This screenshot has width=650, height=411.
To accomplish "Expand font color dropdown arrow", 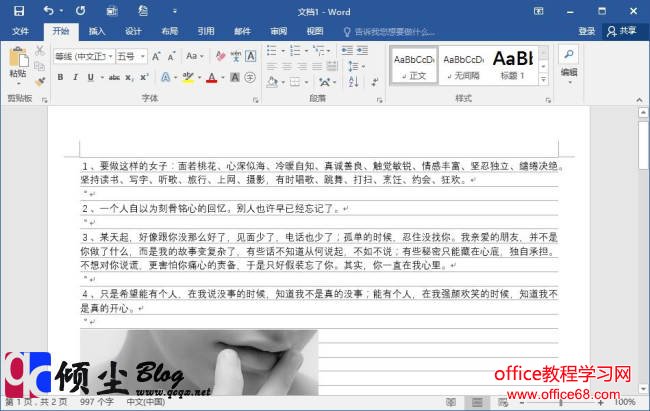I will click(223, 78).
